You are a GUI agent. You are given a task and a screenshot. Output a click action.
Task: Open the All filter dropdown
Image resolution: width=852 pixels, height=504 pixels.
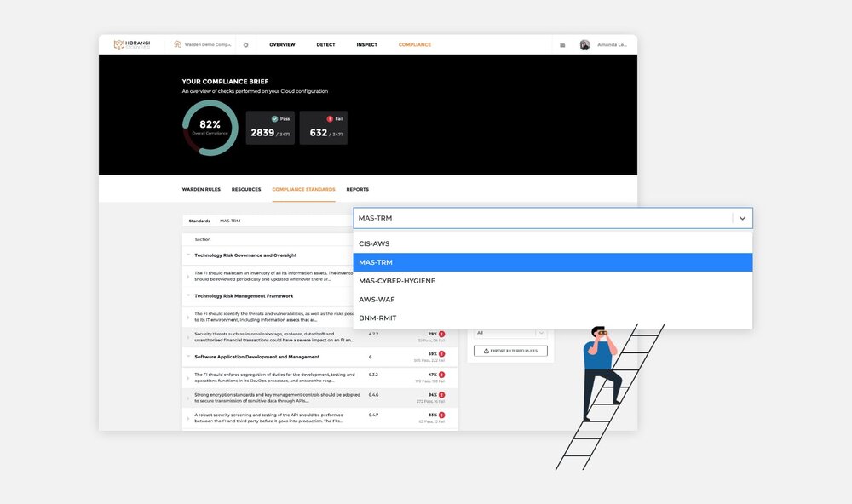tap(509, 332)
